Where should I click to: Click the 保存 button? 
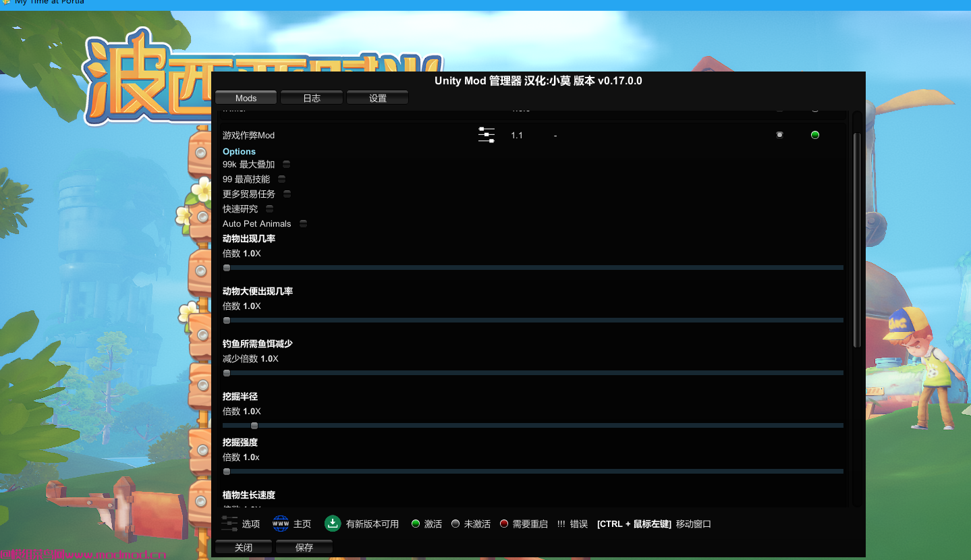click(304, 547)
